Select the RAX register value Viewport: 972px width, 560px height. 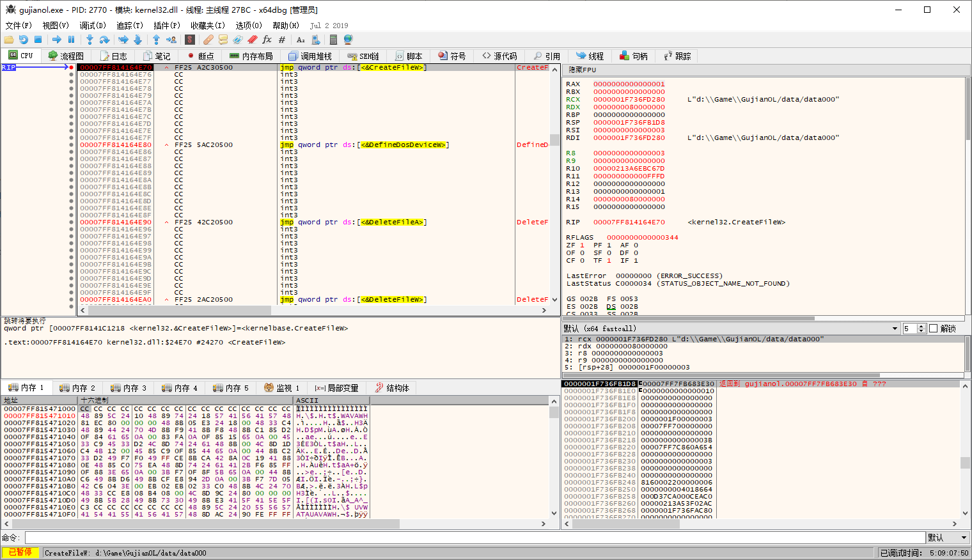[x=629, y=84]
